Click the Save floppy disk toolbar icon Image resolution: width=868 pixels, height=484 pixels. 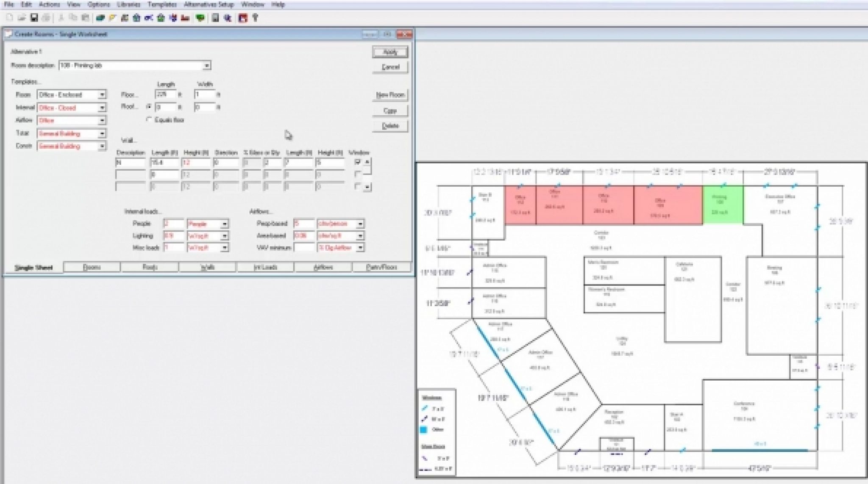click(34, 18)
